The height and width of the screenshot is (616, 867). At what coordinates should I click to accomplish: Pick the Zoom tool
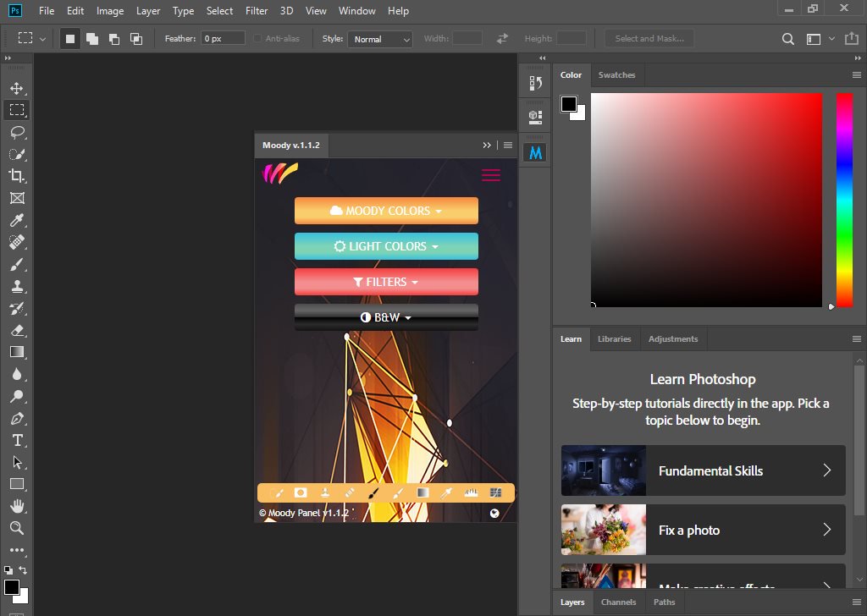19,528
